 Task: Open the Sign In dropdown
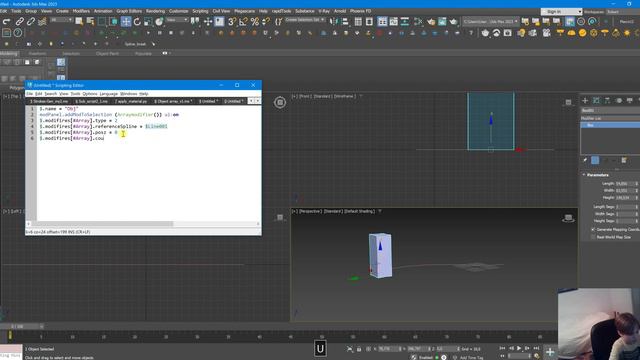561,11
